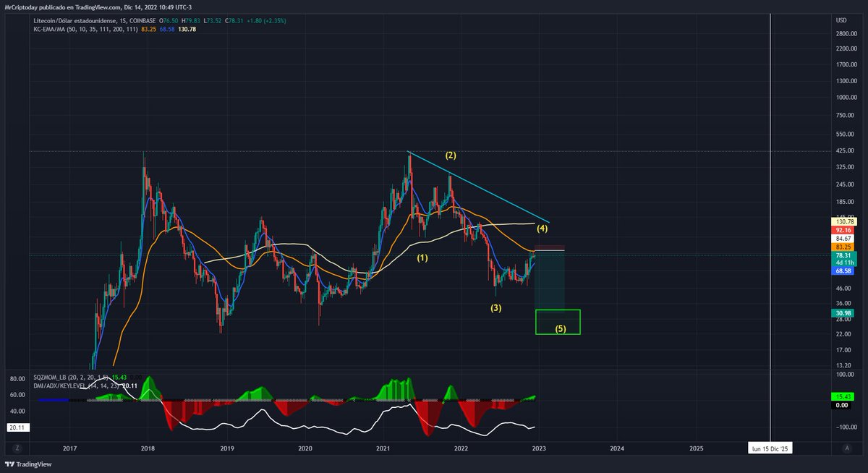This screenshot has height=473, width=868.
Task: Click the 'lun 15 Dic '25' date label
Action: (770, 448)
